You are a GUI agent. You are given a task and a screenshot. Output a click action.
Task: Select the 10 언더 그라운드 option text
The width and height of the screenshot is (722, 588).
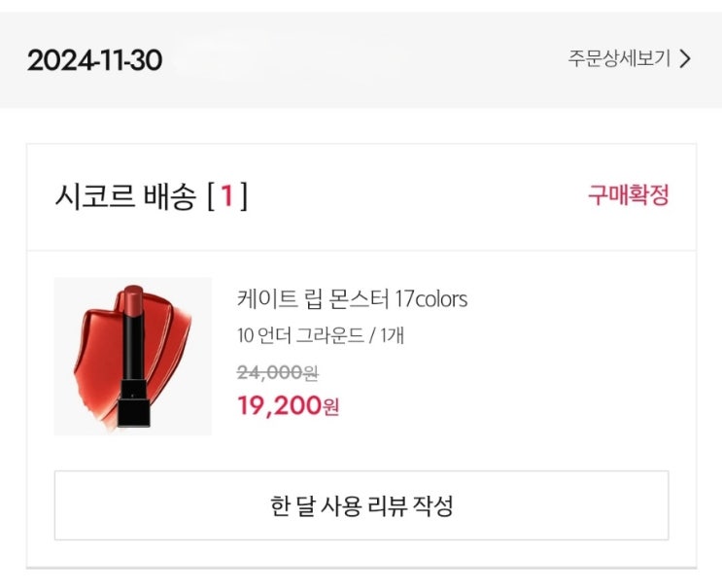point(300,336)
